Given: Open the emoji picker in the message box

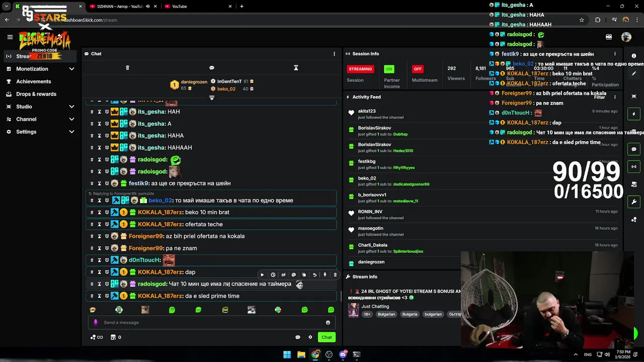Looking at the screenshot, I should click(x=328, y=323).
